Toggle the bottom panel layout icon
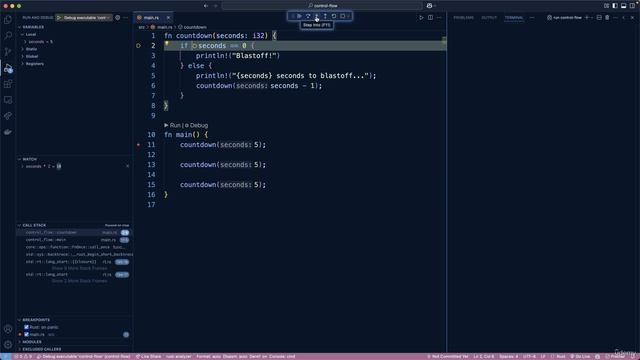 click(623, 6)
